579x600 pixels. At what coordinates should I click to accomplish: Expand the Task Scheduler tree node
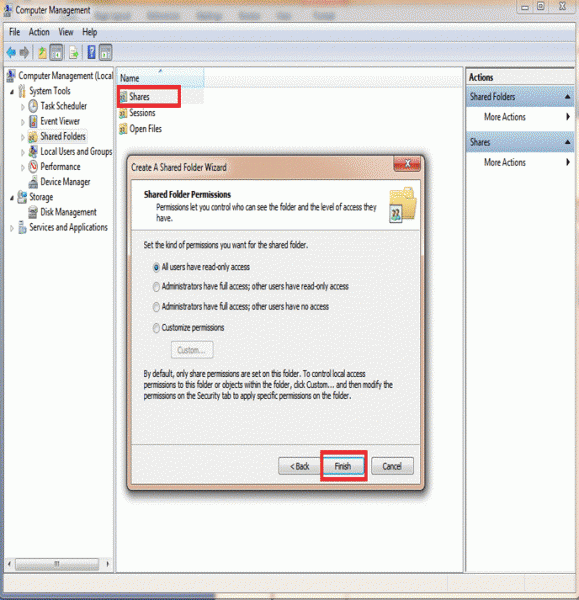(23, 107)
